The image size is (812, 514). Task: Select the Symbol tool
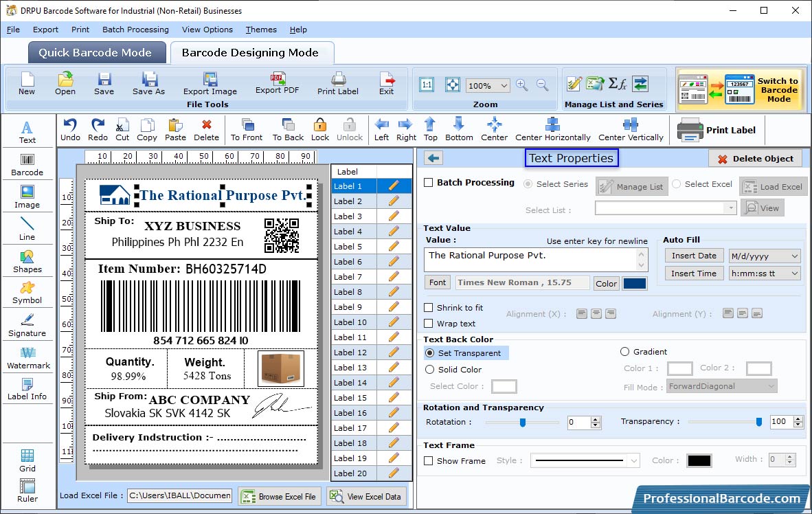(x=27, y=293)
